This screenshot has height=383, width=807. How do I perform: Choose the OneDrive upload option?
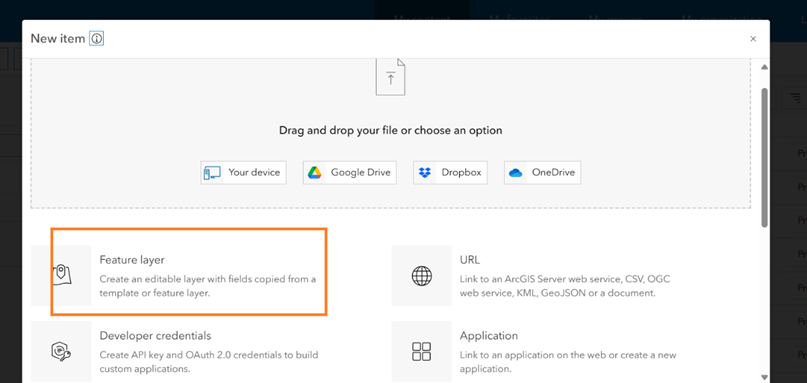542,172
